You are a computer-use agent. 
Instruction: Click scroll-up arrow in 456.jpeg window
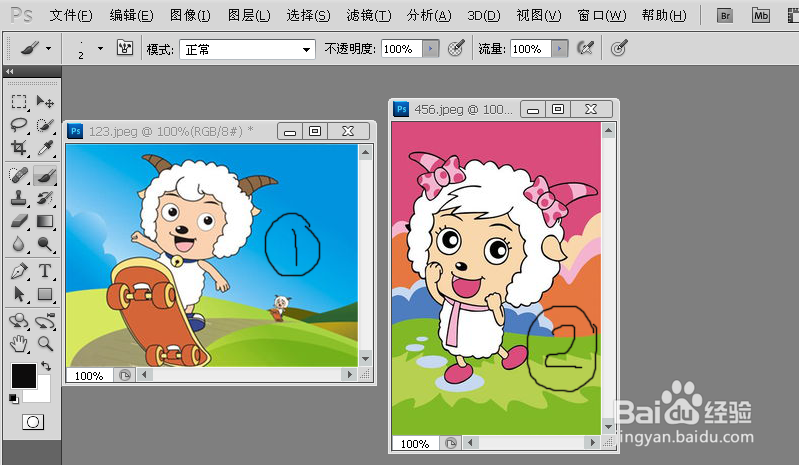608,131
